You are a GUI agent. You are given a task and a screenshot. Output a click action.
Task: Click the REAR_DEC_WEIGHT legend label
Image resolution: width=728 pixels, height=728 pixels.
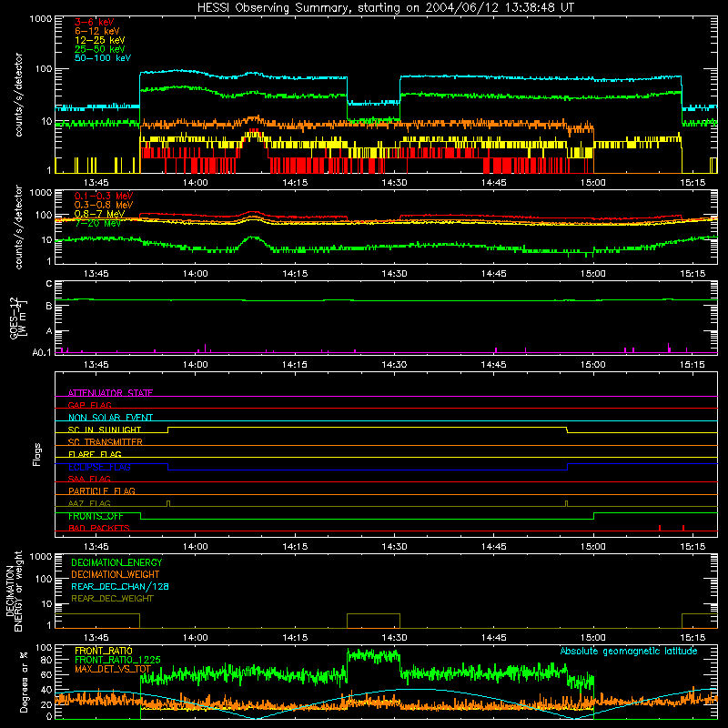(x=112, y=599)
